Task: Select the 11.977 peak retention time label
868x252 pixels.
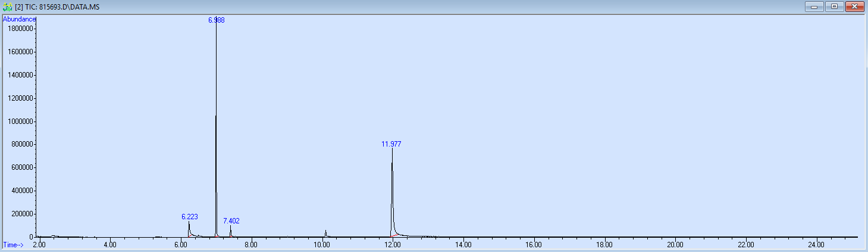Action: coord(391,144)
